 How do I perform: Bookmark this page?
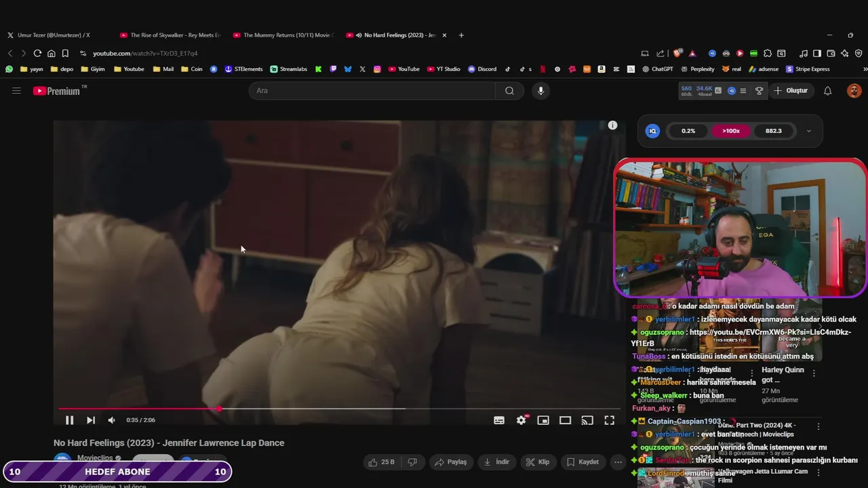coord(65,54)
